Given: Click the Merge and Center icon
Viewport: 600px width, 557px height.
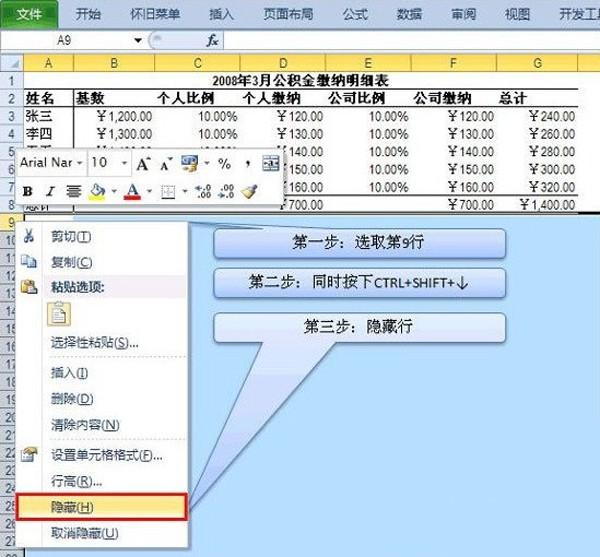Looking at the screenshot, I should (271, 163).
